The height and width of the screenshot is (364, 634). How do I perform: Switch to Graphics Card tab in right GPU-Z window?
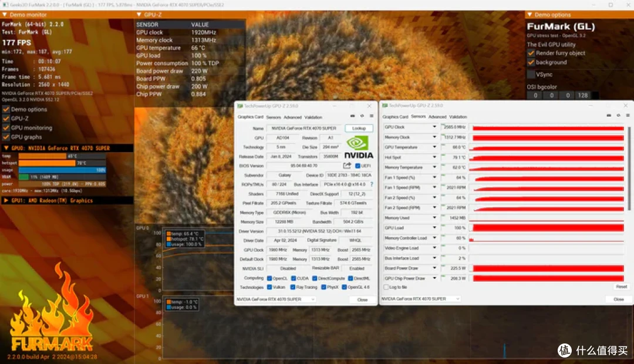pyautogui.click(x=395, y=117)
